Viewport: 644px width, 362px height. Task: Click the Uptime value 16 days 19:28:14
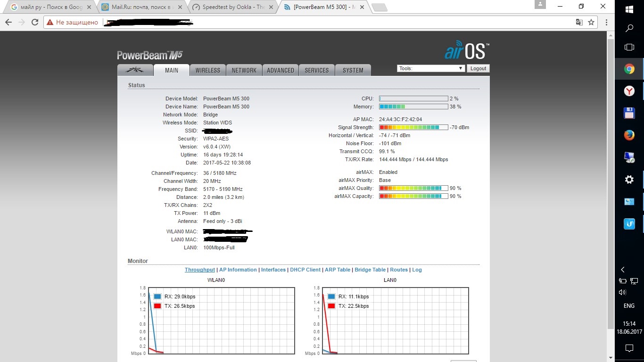223,155
